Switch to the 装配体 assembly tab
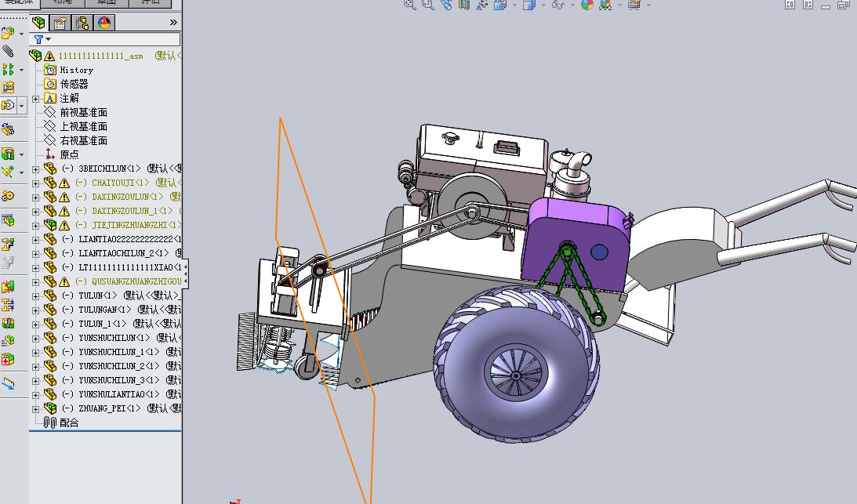 coord(19,2)
